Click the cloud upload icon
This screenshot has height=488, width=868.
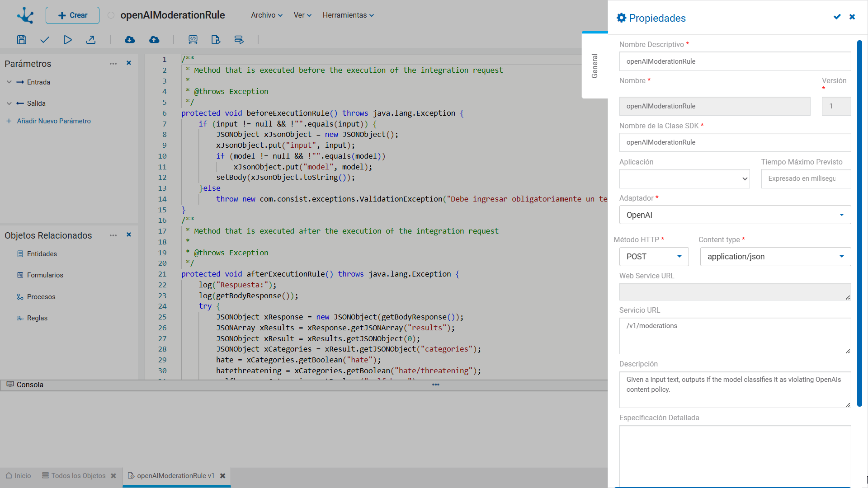click(154, 40)
